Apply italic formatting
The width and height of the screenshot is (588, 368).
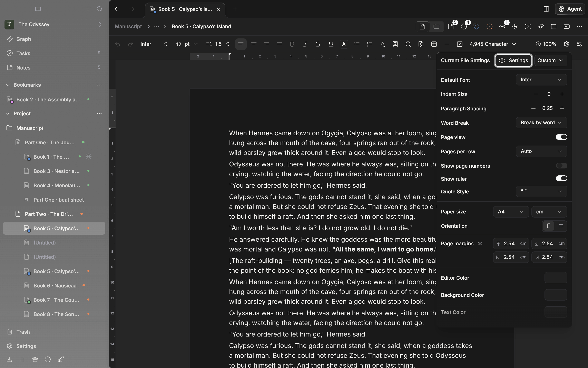pyautogui.click(x=305, y=44)
